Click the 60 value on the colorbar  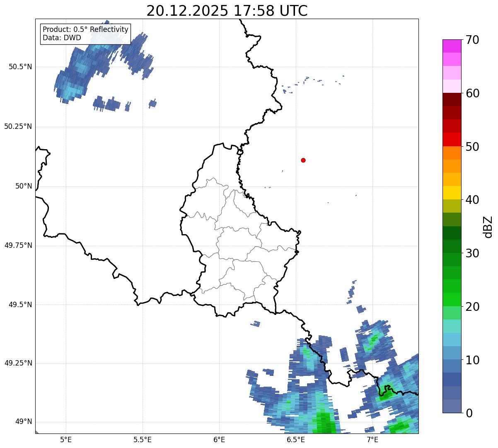click(x=473, y=93)
